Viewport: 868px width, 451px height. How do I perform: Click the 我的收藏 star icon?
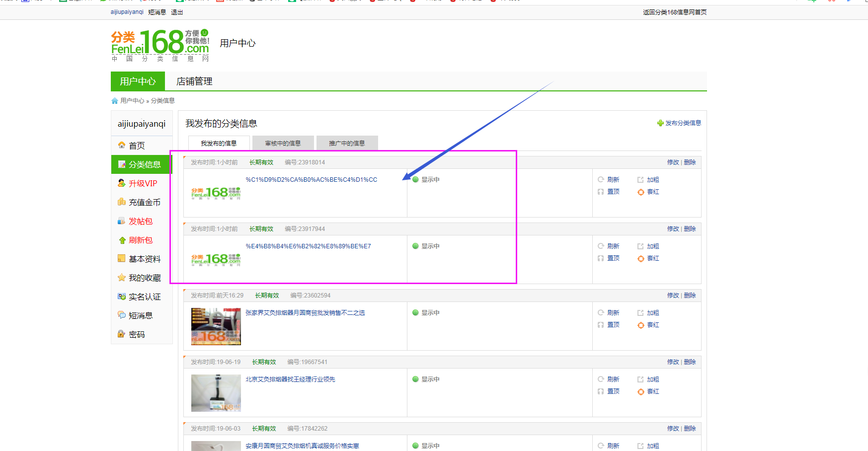coord(121,278)
